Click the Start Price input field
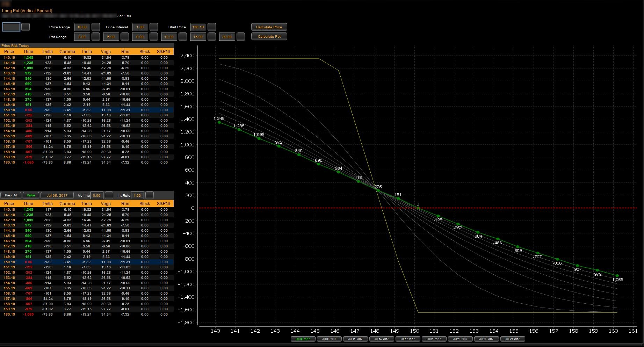 [198, 27]
